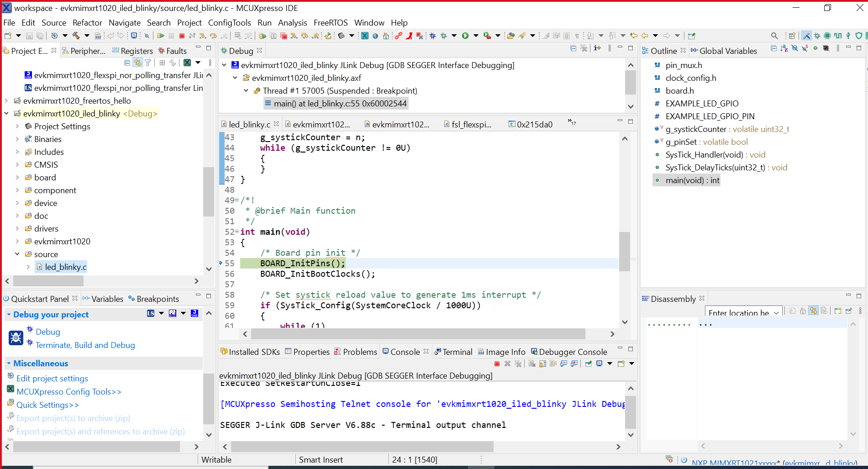This screenshot has height=469, width=868.
Task: Suspend the running thread using pause icon
Action: point(171,35)
